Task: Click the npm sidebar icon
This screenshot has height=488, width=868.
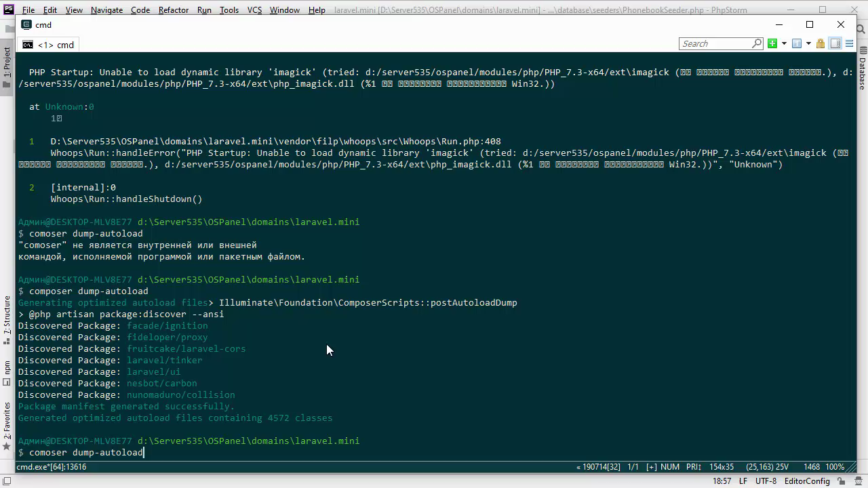Action: 7,383
